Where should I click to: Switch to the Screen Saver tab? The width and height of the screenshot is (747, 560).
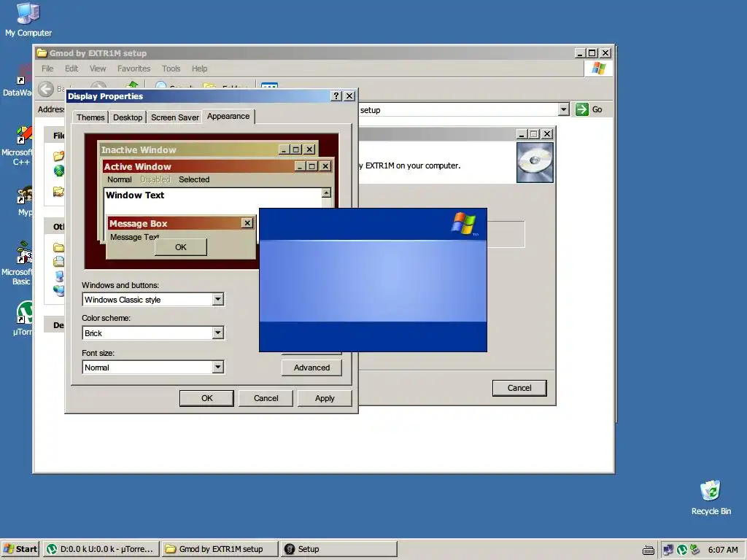click(175, 117)
